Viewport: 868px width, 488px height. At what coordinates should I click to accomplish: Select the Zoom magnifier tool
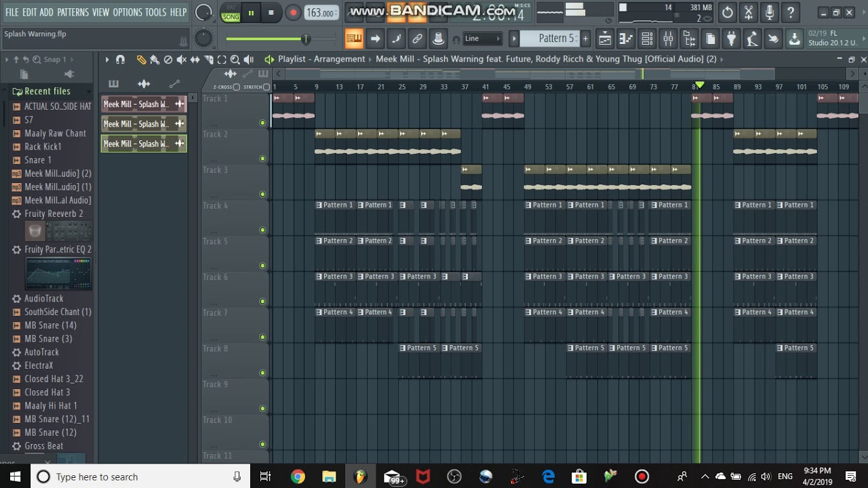[235, 60]
